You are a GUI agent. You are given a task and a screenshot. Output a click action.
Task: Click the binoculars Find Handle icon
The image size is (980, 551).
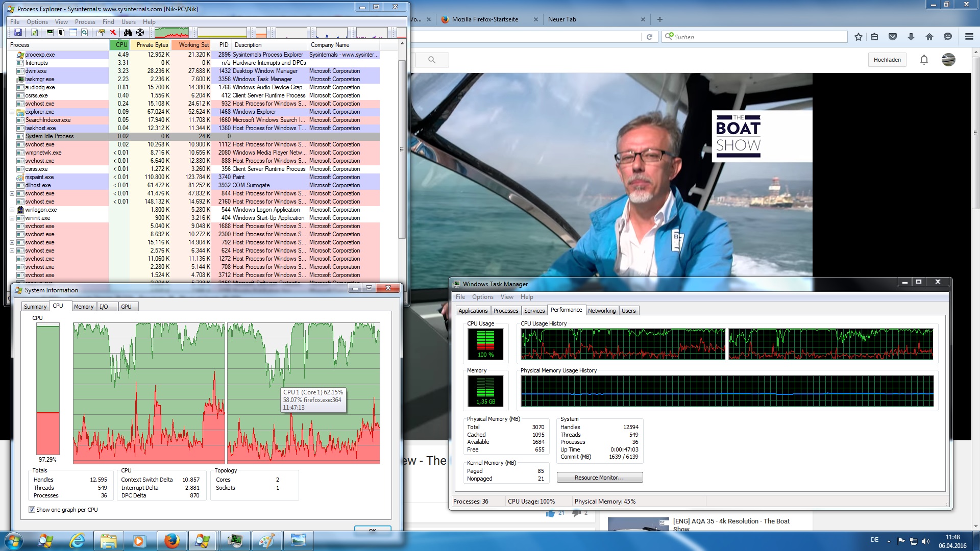point(128,33)
